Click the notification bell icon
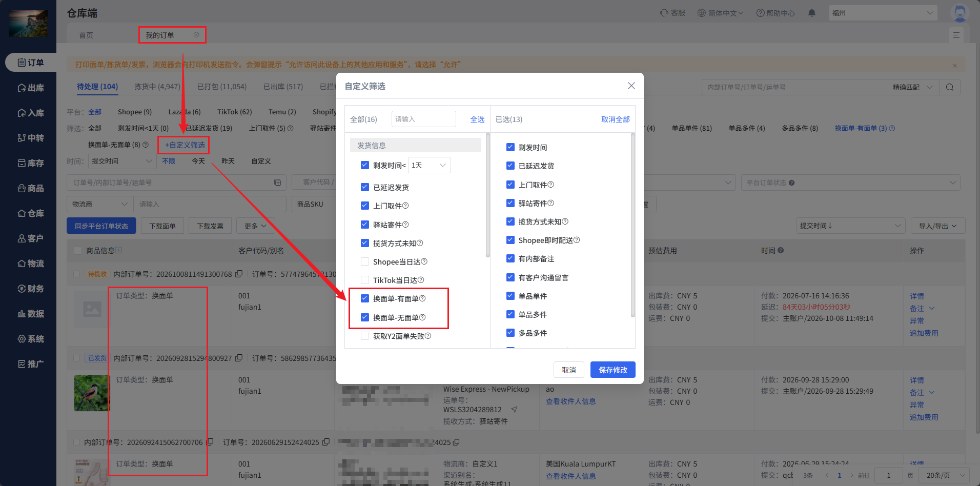The image size is (980, 486). click(x=812, y=13)
